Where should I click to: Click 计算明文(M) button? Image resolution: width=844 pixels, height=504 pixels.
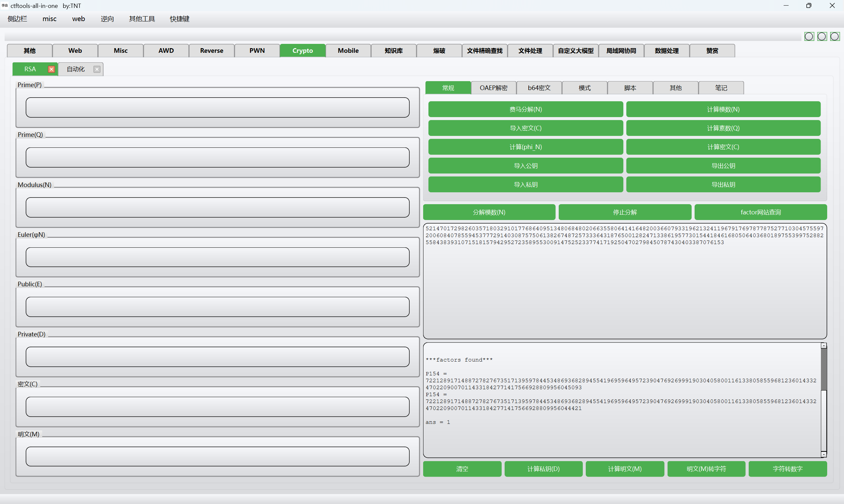tap(625, 469)
